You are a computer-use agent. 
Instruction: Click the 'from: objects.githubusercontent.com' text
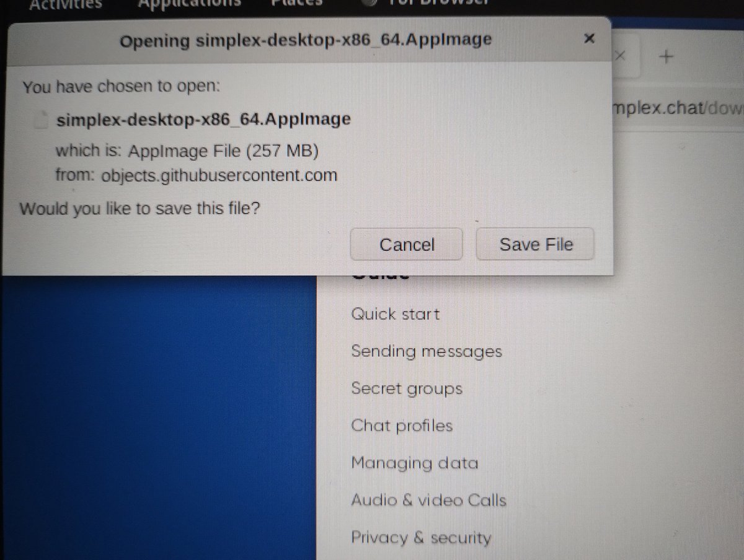click(x=197, y=175)
